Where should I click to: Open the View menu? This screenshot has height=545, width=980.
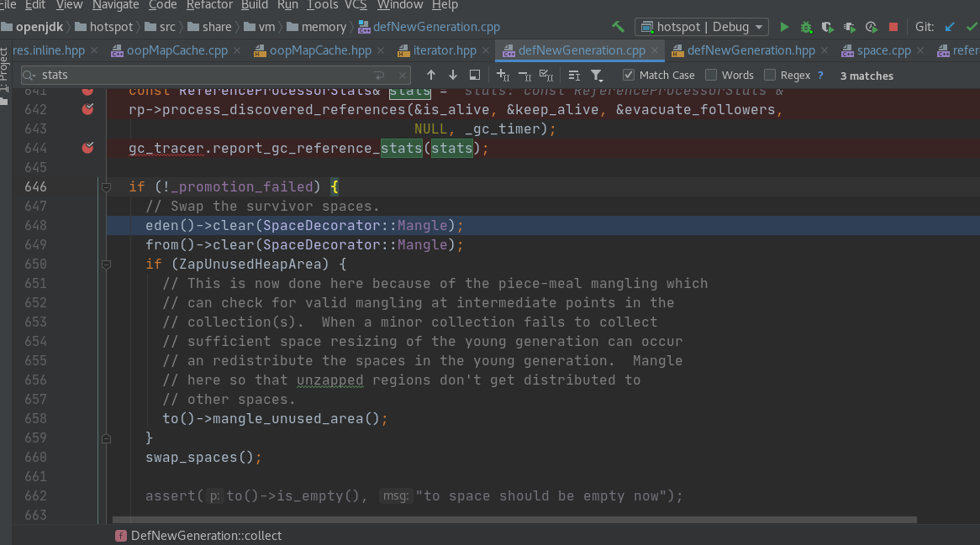pos(69,5)
